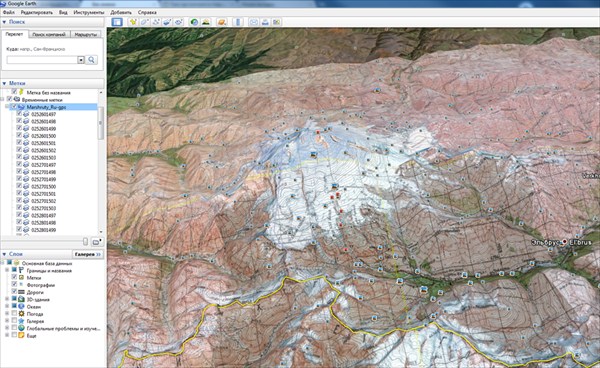
Task: Expand the Границы и названия layer node
Action: (7, 270)
